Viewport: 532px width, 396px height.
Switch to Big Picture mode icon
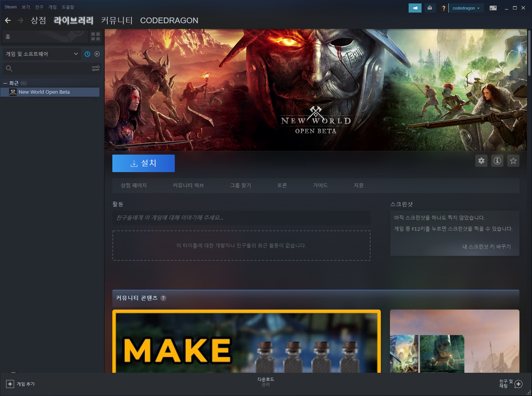493,8
